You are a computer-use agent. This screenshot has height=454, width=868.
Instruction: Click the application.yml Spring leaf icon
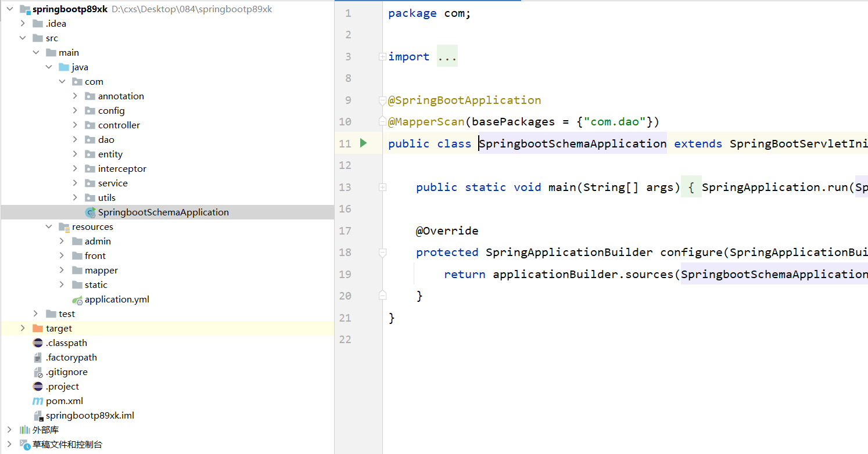click(77, 300)
